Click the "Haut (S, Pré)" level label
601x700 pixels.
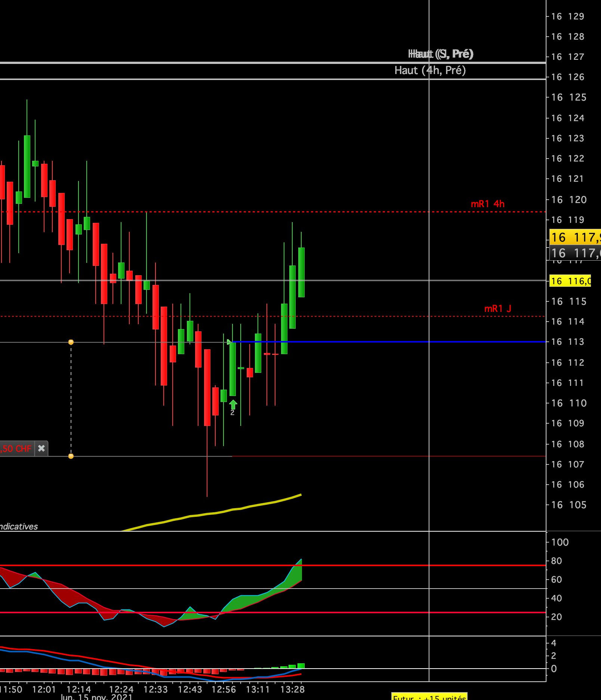(441, 54)
